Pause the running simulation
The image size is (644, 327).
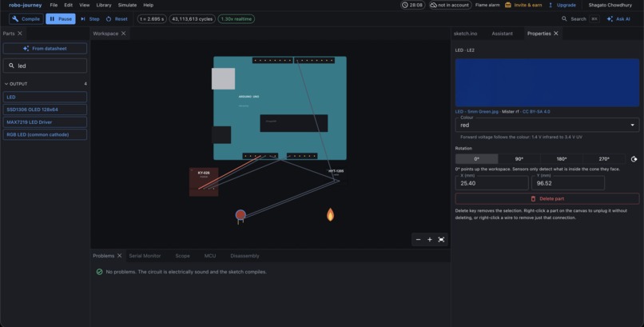61,19
